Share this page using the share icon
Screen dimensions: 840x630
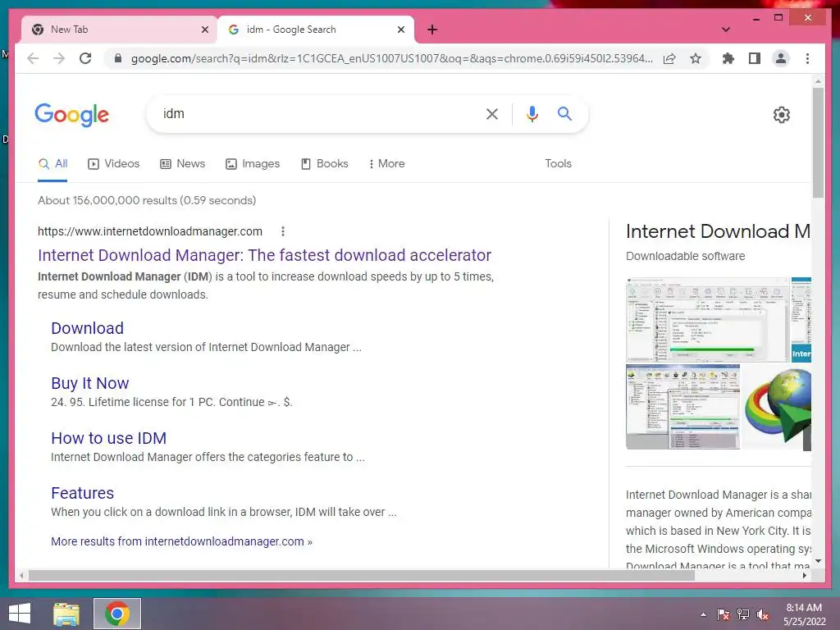click(669, 58)
